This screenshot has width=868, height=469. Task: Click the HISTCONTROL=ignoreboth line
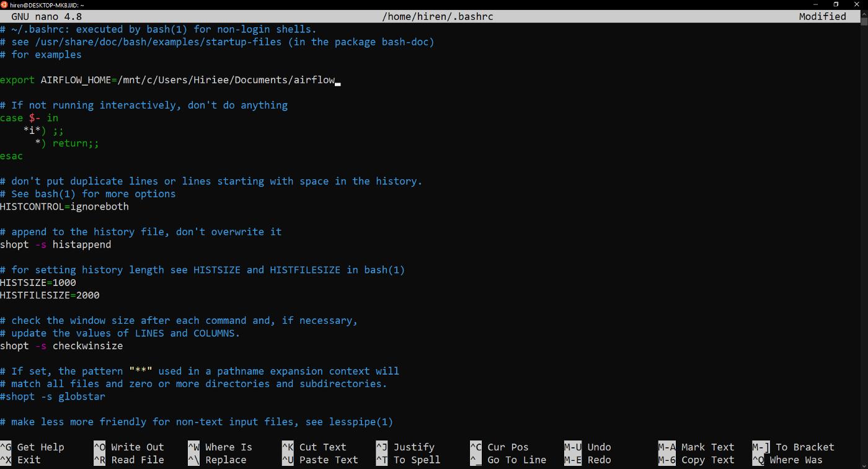click(64, 207)
